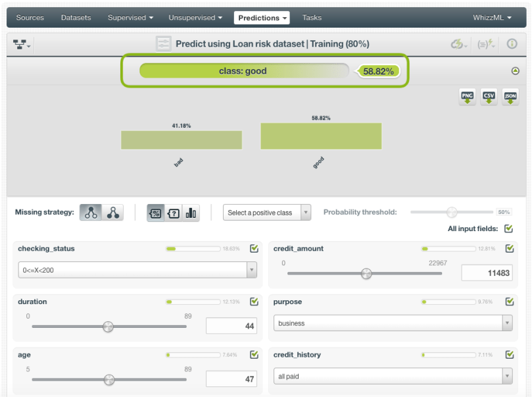Show the bar chart view icon

pos(191,213)
